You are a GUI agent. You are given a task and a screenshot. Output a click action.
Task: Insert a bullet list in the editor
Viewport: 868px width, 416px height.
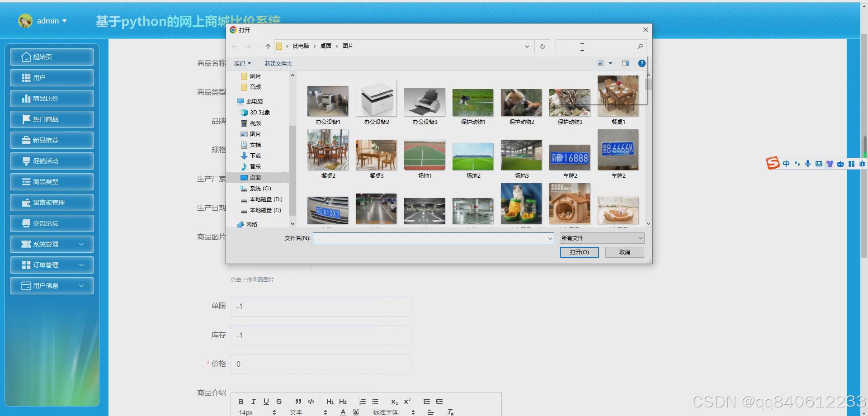[x=375, y=402]
